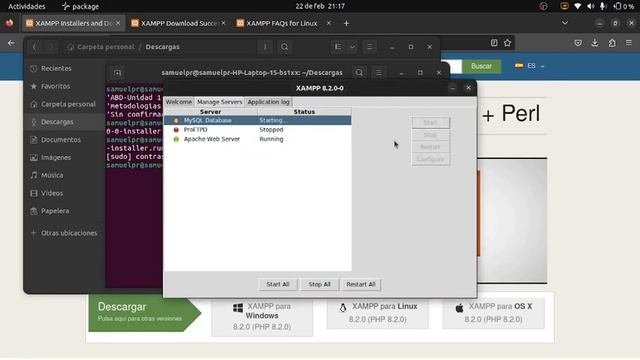Viewport: 640px width, 360px height.
Task: Open the Manage Servers tab
Action: pos(219,102)
